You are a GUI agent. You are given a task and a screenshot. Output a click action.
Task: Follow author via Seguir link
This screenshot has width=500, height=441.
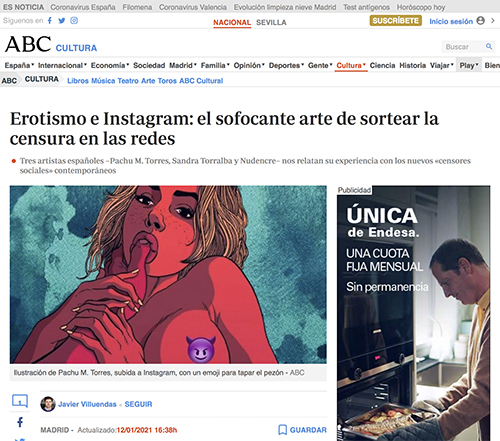click(138, 404)
